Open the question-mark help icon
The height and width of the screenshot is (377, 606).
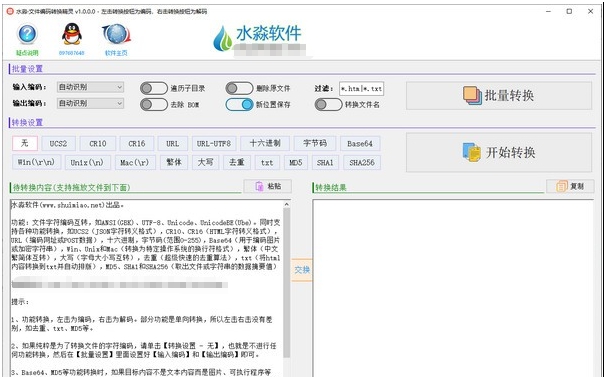pos(27,34)
